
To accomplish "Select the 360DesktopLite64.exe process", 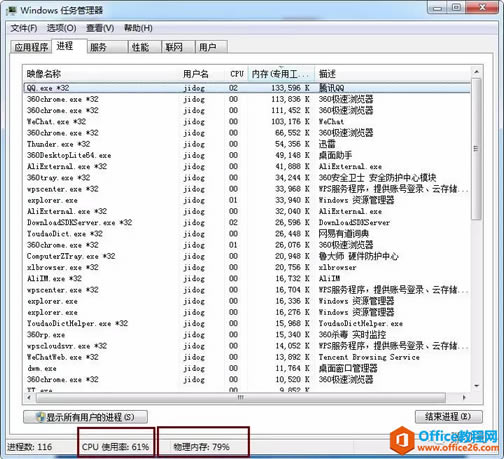I will pyautogui.click(x=247, y=155).
